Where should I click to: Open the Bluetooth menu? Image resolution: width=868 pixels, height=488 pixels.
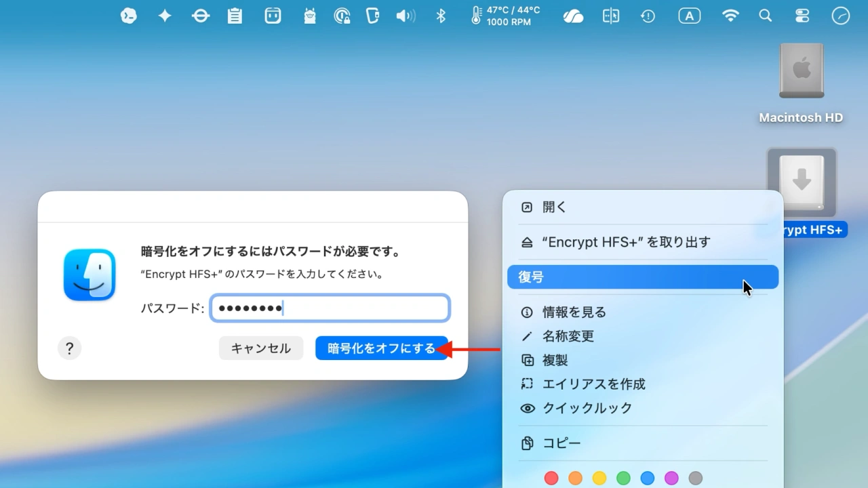(441, 16)
